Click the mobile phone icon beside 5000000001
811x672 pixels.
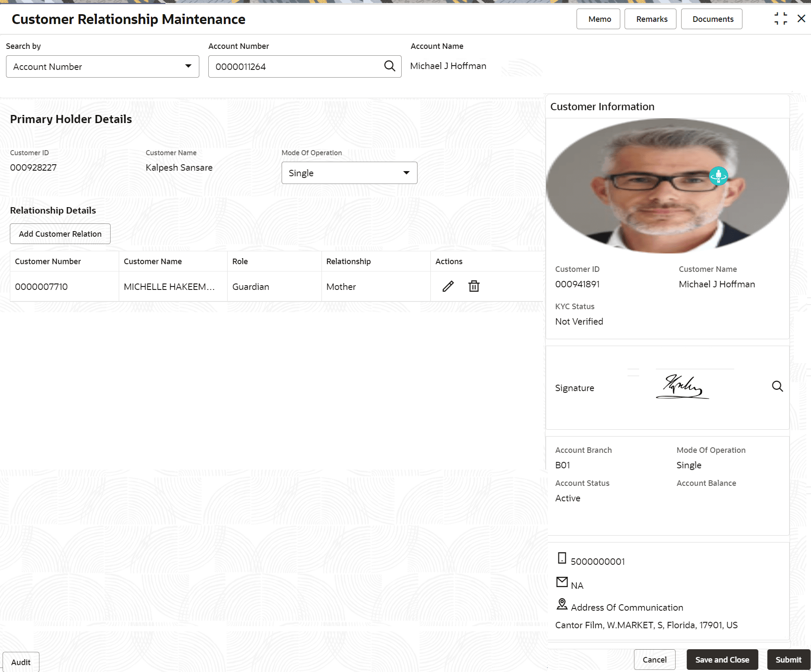(x=562, y=558)
